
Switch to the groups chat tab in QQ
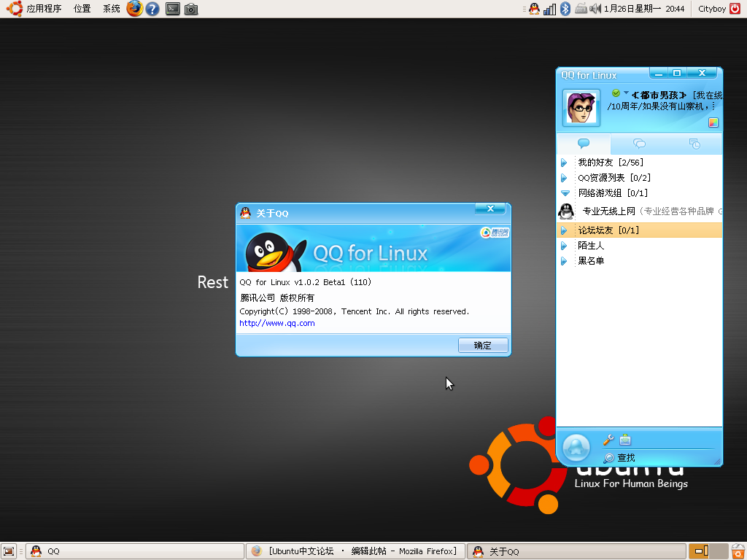(x=639, y=144)
